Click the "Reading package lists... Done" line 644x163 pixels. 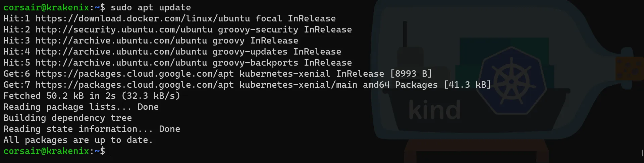tap(81, 107)
